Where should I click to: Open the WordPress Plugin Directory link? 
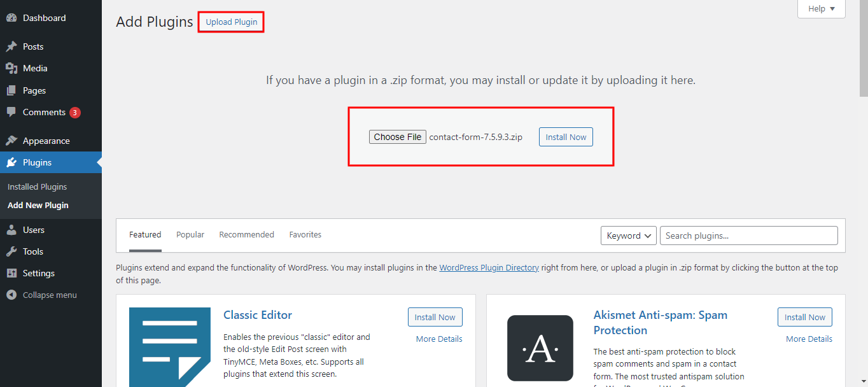[489, 268]
